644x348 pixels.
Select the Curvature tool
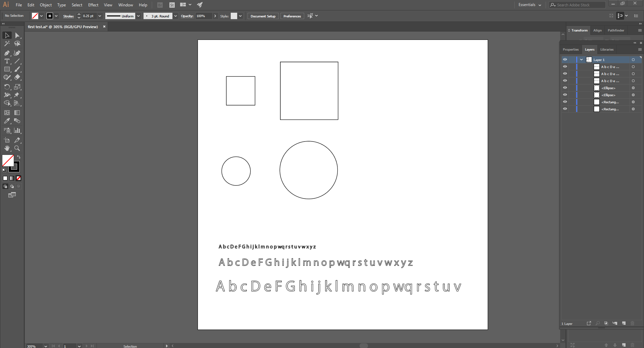click(17, 53)
